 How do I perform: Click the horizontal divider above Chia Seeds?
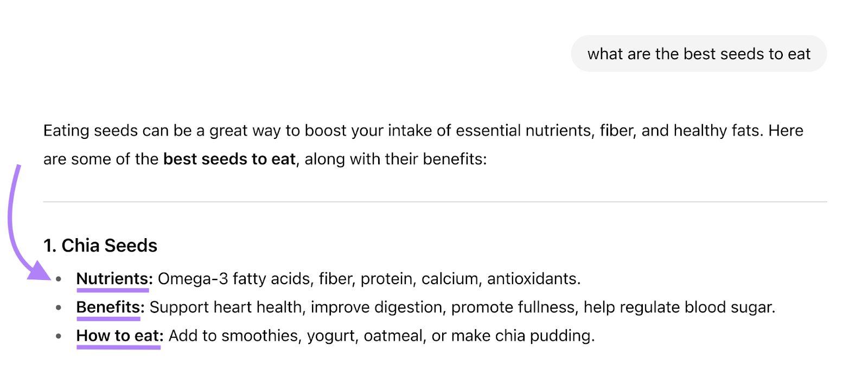[x=435, y=202]
